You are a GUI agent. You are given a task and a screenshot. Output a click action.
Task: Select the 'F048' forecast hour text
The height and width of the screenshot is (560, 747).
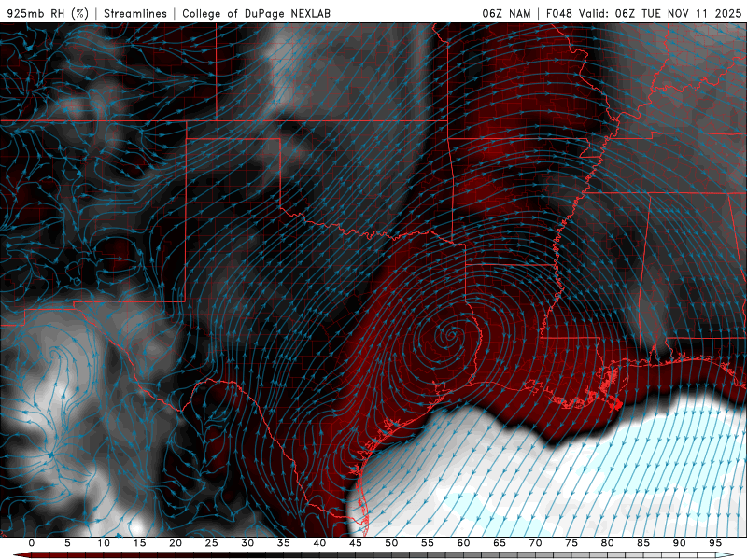point(558,13)
